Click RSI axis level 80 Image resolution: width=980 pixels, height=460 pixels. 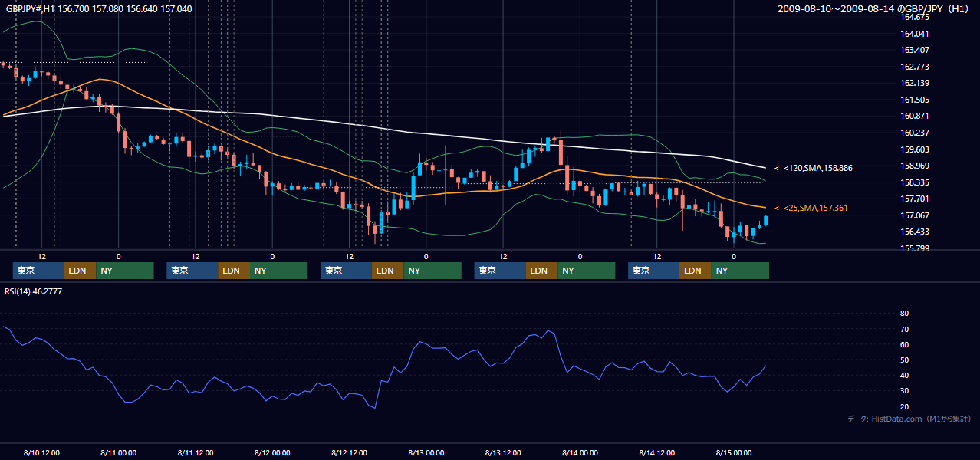coord(904,314)
